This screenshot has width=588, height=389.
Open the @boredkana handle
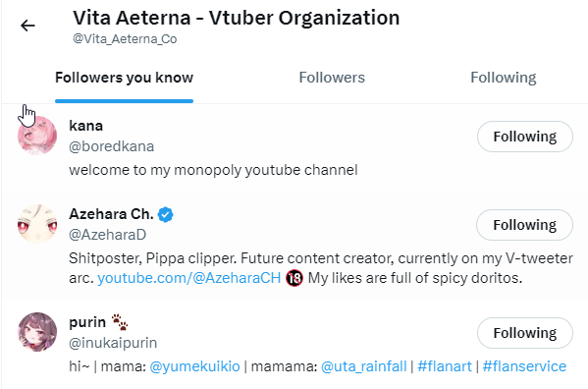click(x=111, y=146)
